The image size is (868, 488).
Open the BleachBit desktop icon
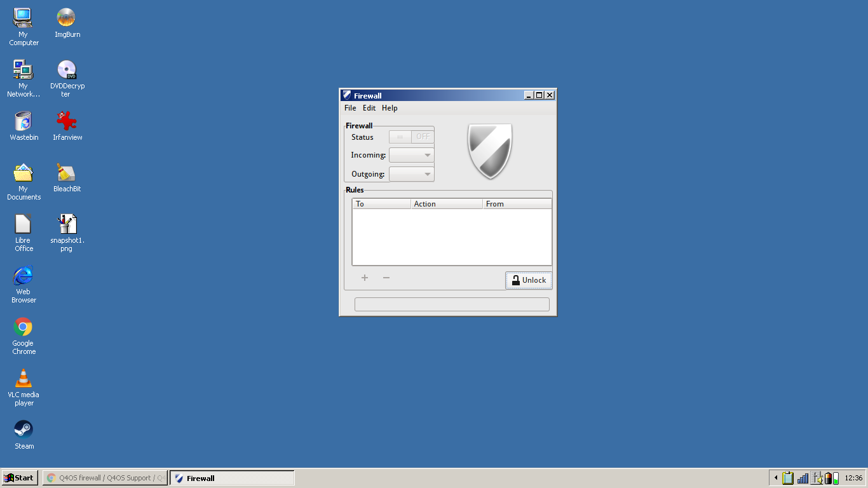tap(67, 173)
